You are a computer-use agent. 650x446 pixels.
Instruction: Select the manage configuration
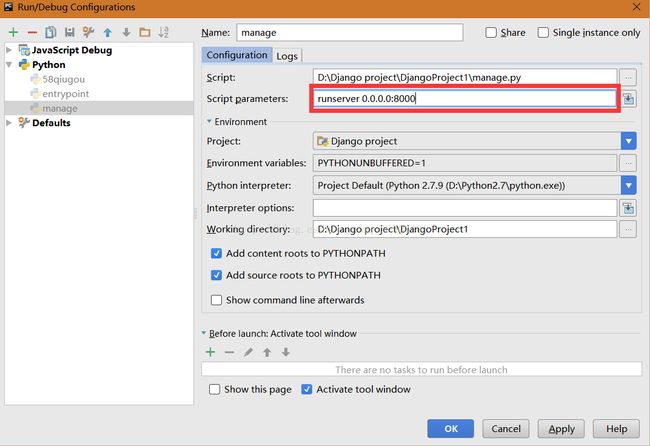click(60, 108)
